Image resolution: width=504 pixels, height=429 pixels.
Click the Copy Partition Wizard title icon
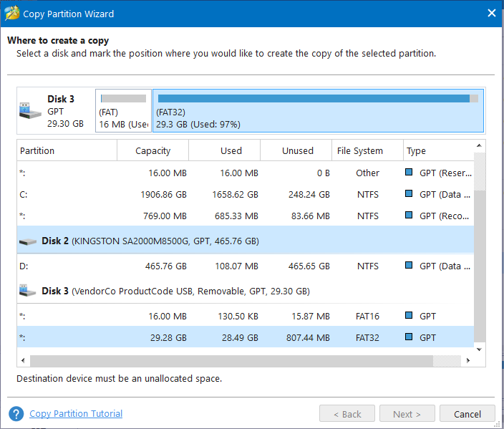coord(11,14)
